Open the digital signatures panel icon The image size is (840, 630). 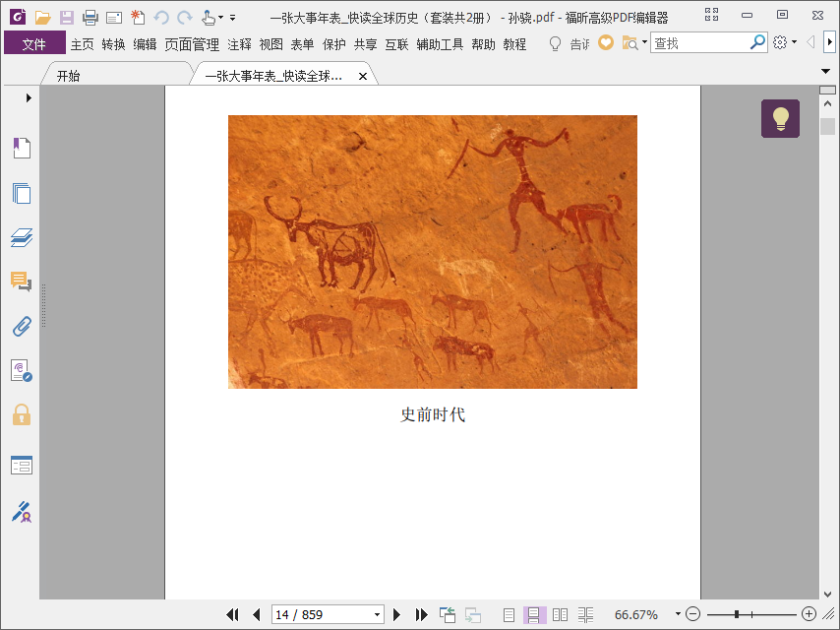tap(22, 370)
